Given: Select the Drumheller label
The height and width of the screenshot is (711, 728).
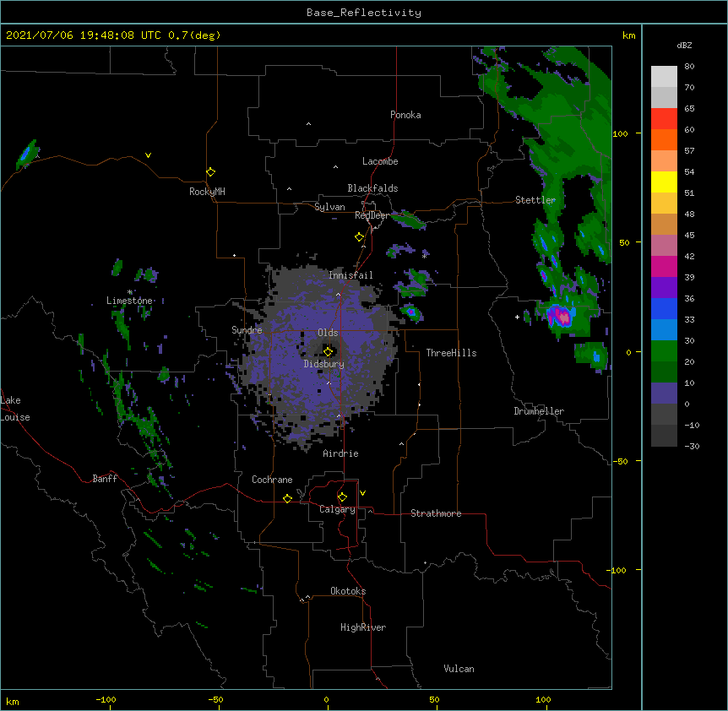Looking at the screenshot, I should pyautogui.click(x=539, y=411).
